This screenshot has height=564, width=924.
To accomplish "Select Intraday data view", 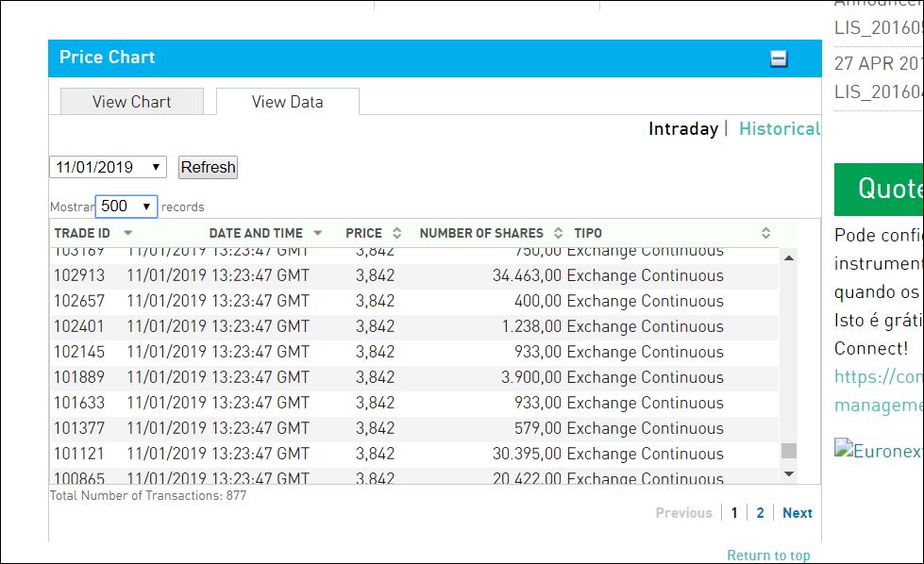I will [682, 129].
